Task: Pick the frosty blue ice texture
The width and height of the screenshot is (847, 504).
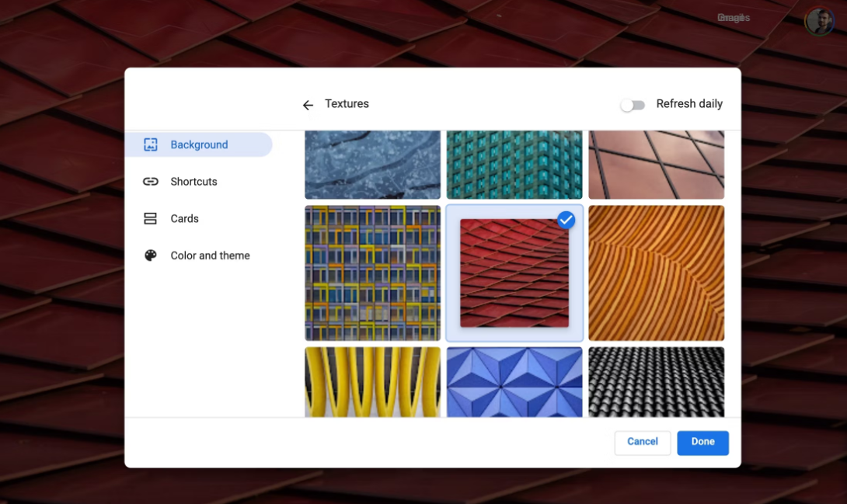Action: click(373, 165)
